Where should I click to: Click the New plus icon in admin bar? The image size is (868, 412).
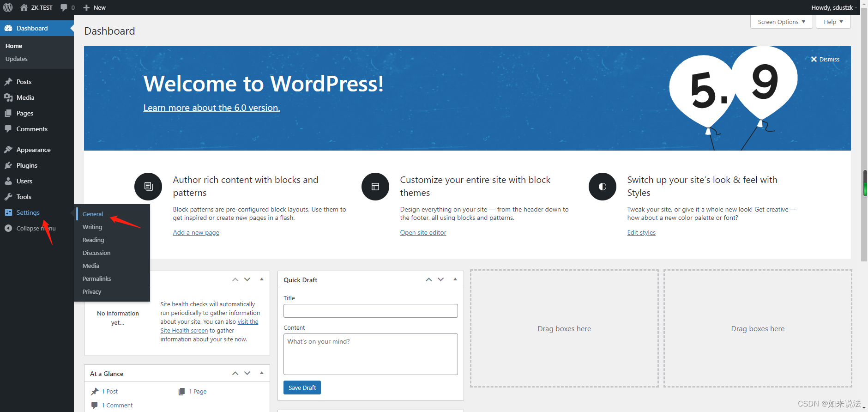[x=86, y=7]
